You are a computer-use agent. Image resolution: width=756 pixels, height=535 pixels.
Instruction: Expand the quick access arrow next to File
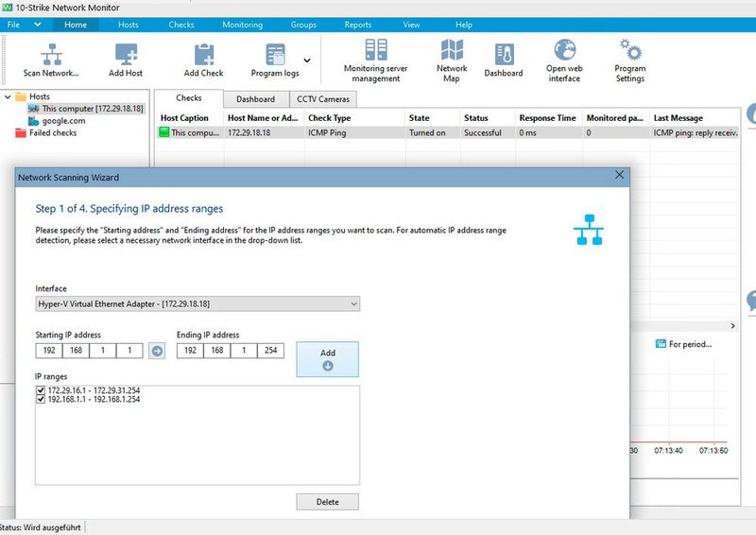click(x=37, y=25)
